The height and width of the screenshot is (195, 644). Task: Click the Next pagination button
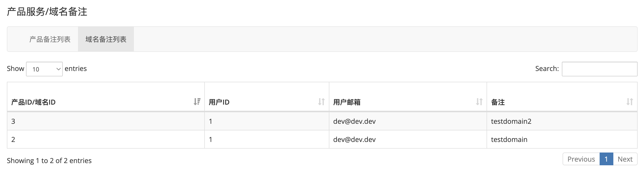(x=625, y=159)
